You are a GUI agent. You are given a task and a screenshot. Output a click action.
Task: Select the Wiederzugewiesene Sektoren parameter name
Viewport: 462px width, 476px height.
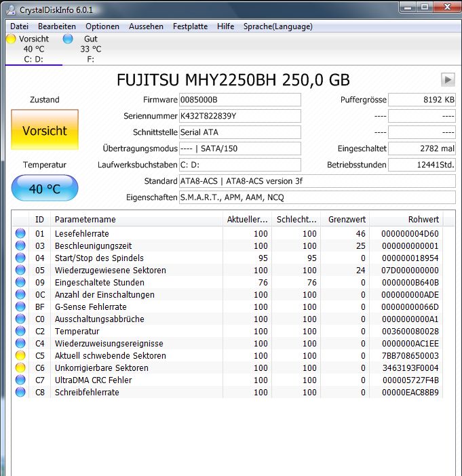point(111,270)
